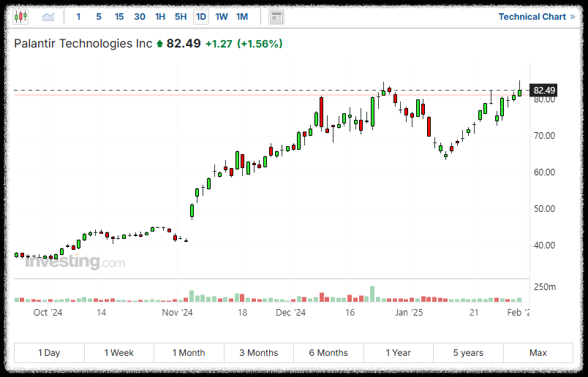Image resolution: width=588 pixels, height=377 pixels.
Task: Click the 250m volume axis label
Action: [x=545, y=287]
